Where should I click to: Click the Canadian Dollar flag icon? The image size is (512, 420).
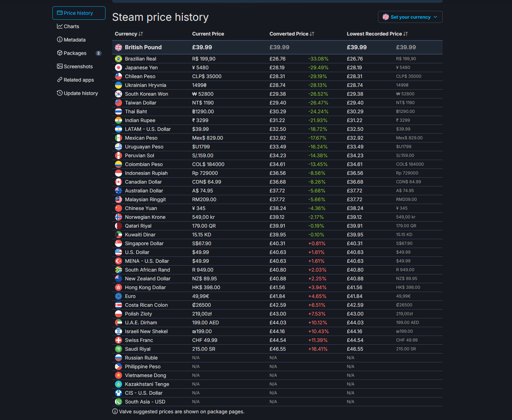point(119,182)
